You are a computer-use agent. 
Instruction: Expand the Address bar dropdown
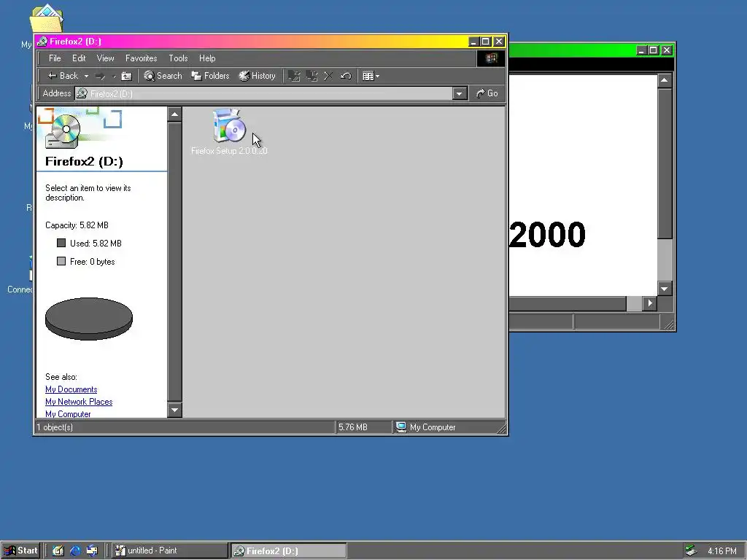(459, 93)
